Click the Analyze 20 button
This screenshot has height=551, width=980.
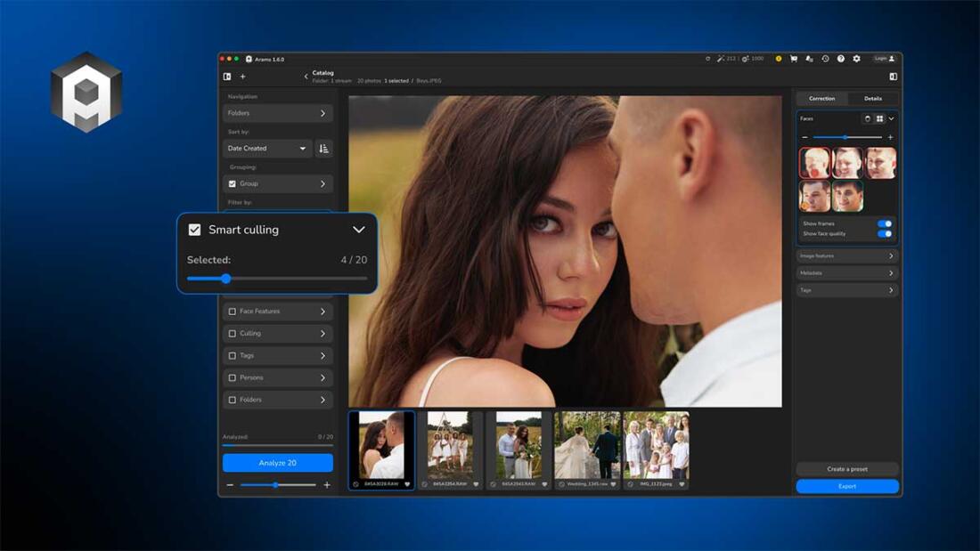[x=277, y=463]
